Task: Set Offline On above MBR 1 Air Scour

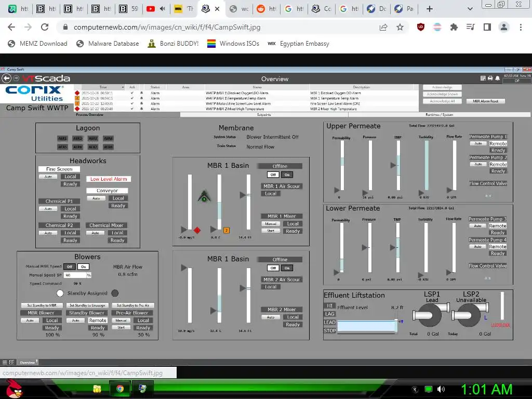Action: pos(287,175)
